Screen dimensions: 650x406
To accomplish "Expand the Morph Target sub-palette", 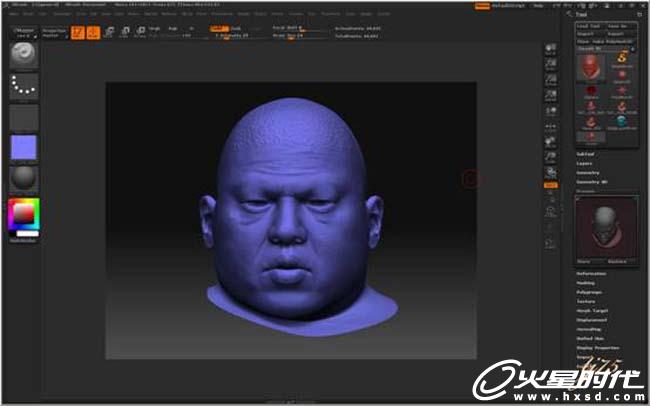I will point(592,311).
